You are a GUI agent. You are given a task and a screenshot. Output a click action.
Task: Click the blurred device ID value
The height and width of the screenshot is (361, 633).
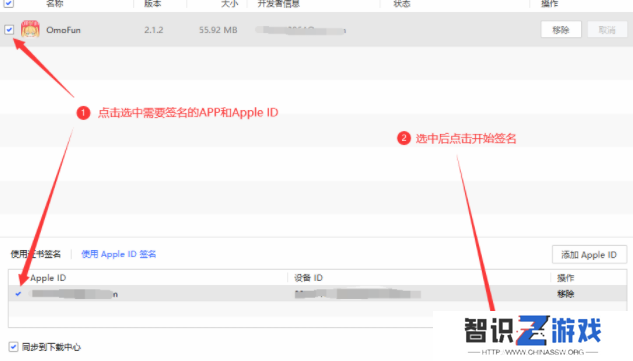click(x=358, y=294)
